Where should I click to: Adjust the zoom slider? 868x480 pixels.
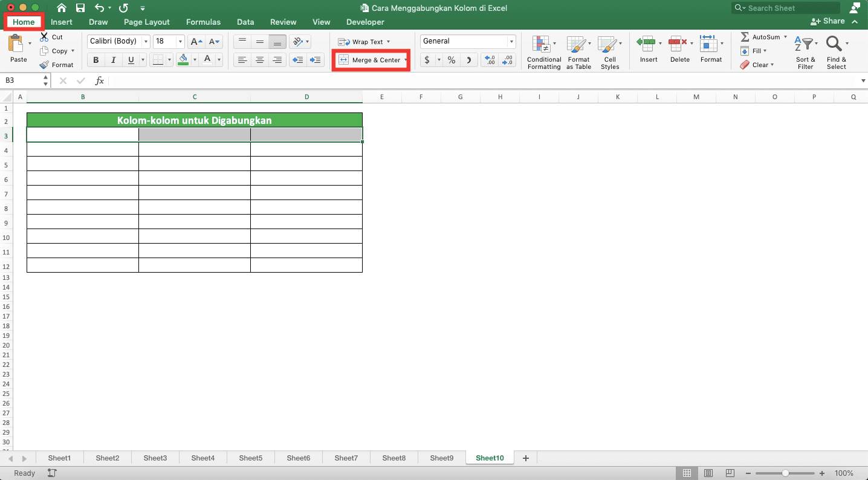(x=785, y=473)
